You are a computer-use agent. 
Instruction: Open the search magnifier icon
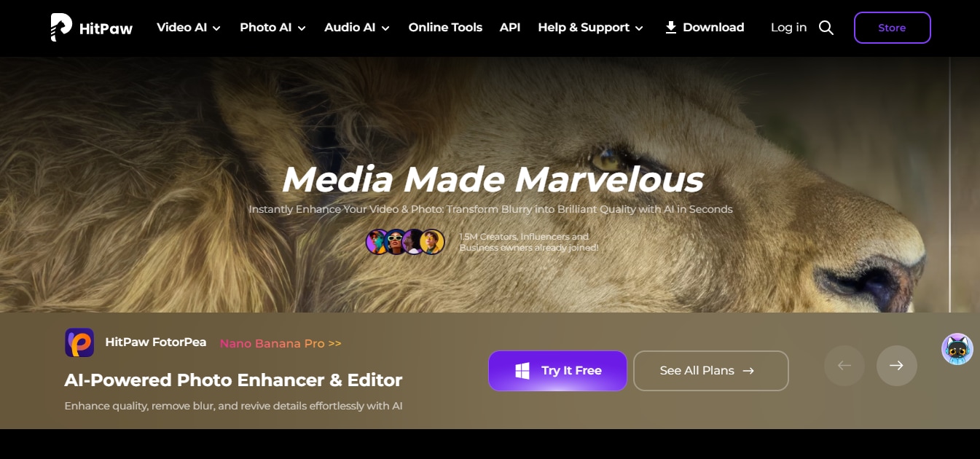pyautogui.click(x=826, y=28)
